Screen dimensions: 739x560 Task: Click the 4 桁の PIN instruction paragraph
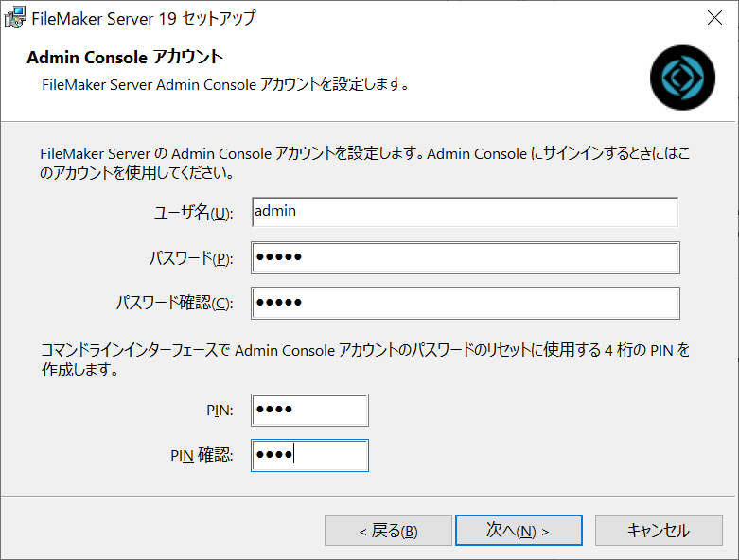365,359
